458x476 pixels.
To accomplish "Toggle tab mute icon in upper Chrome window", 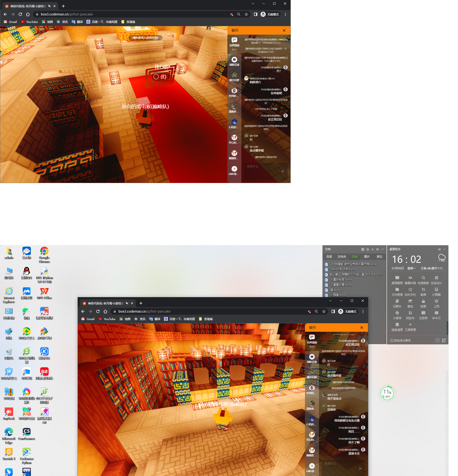I will [49, 6].
